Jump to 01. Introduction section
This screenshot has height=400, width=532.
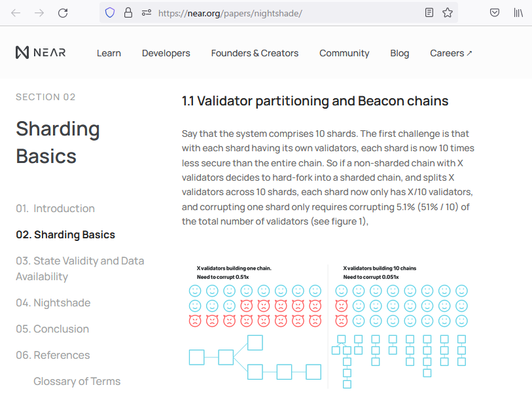pyautogui.click(x=56, y=208)
